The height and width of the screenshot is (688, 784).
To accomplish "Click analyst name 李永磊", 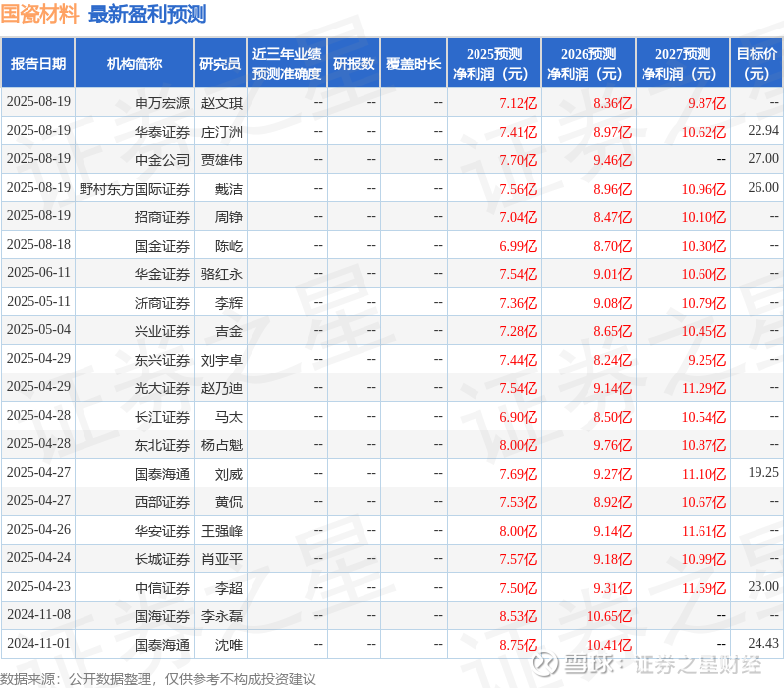I will [222, 616].
